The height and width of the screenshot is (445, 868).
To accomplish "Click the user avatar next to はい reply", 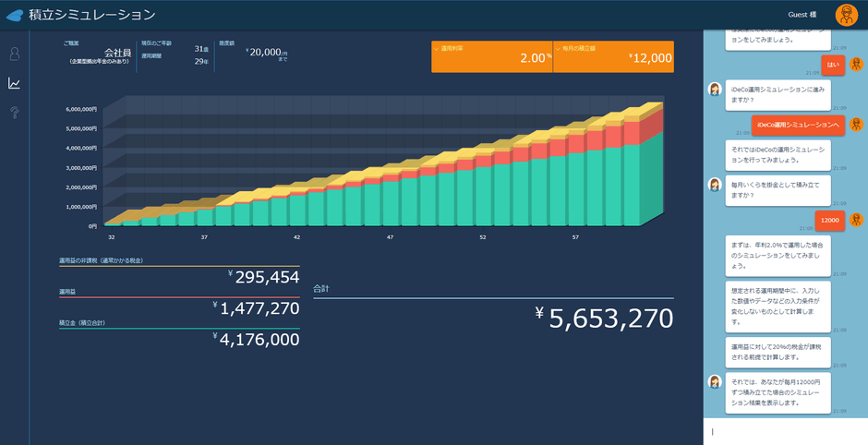I will (856, 65).
